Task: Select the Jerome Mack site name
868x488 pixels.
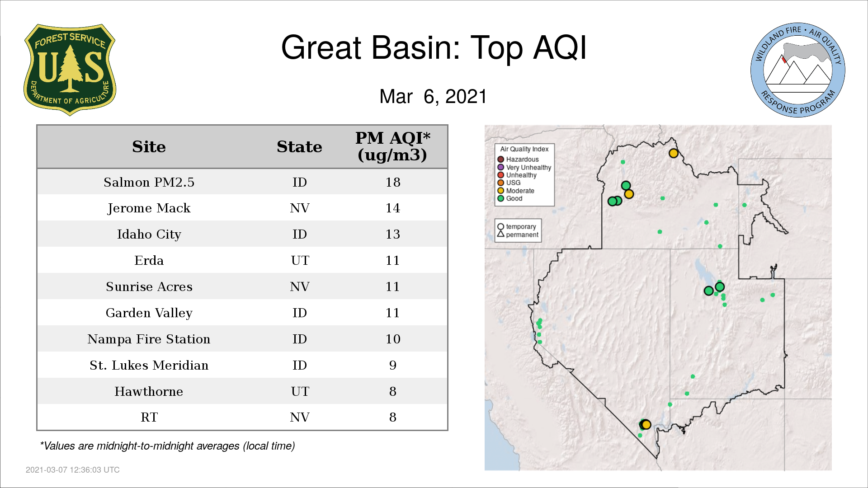Action: coord(149,208)
